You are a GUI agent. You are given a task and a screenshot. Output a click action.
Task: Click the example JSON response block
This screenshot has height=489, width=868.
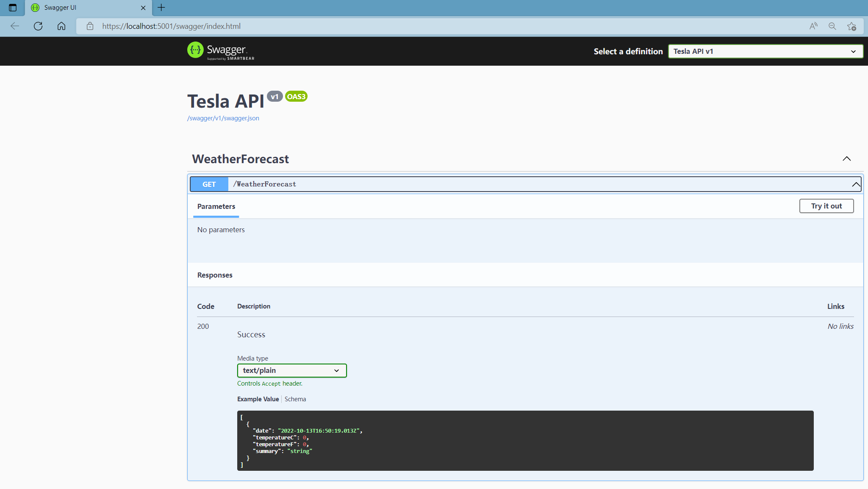[x=525, y=441]
